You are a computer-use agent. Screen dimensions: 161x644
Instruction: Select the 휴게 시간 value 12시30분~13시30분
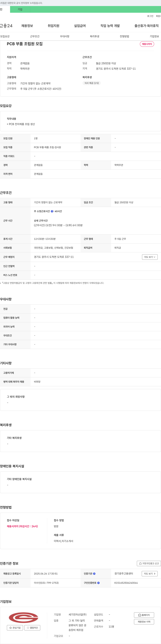[45, 239]
